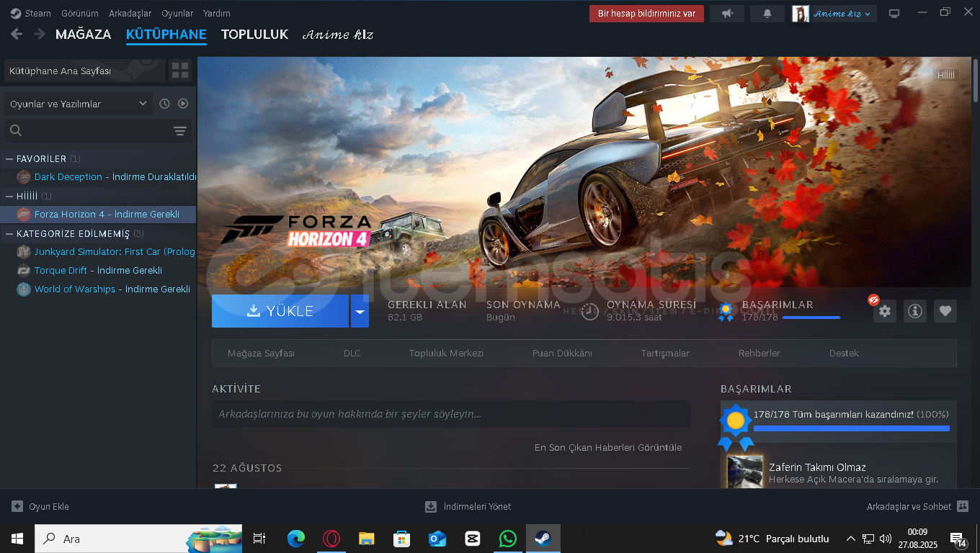Open the Yardım menu
980x553 pixels.
coord(217,14)
